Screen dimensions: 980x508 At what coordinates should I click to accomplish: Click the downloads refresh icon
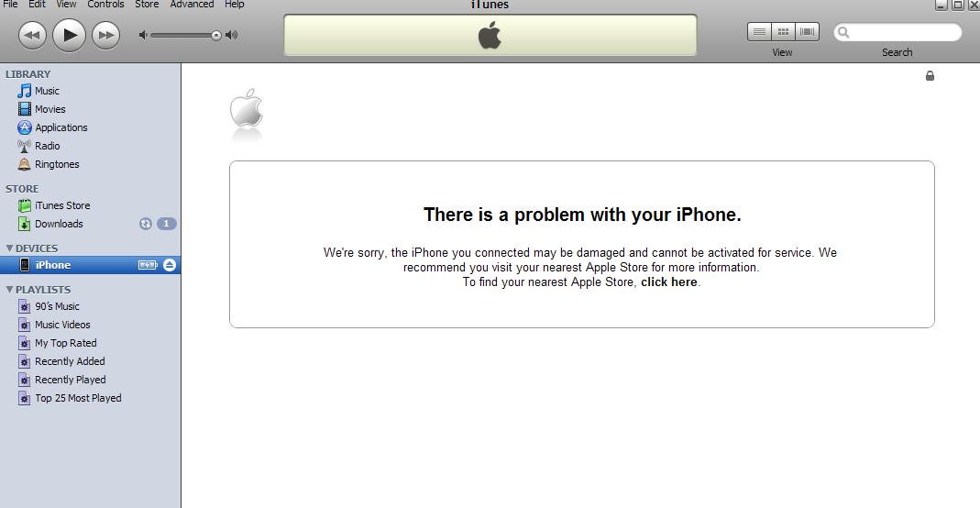pos(146,224)
